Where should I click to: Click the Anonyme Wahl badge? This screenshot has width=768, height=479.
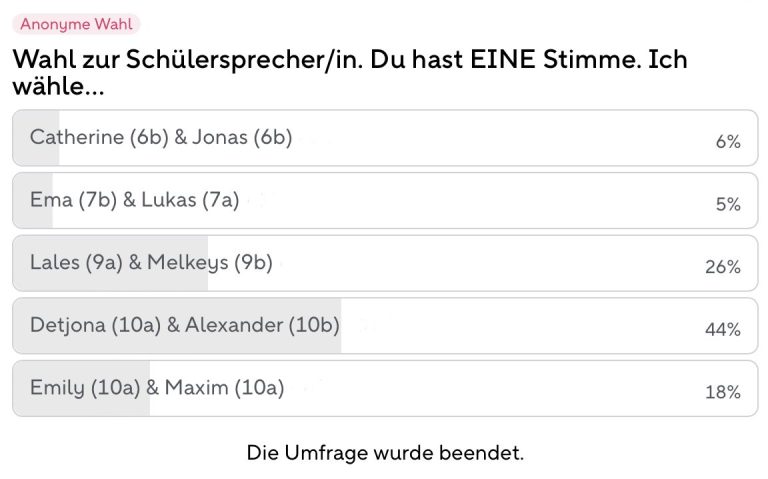[x=76, y=24]
